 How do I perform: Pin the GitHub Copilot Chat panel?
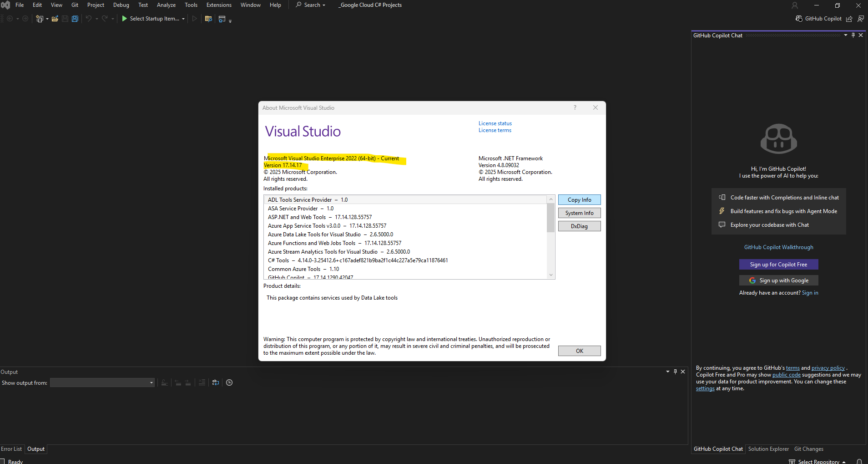coord(853,35)
